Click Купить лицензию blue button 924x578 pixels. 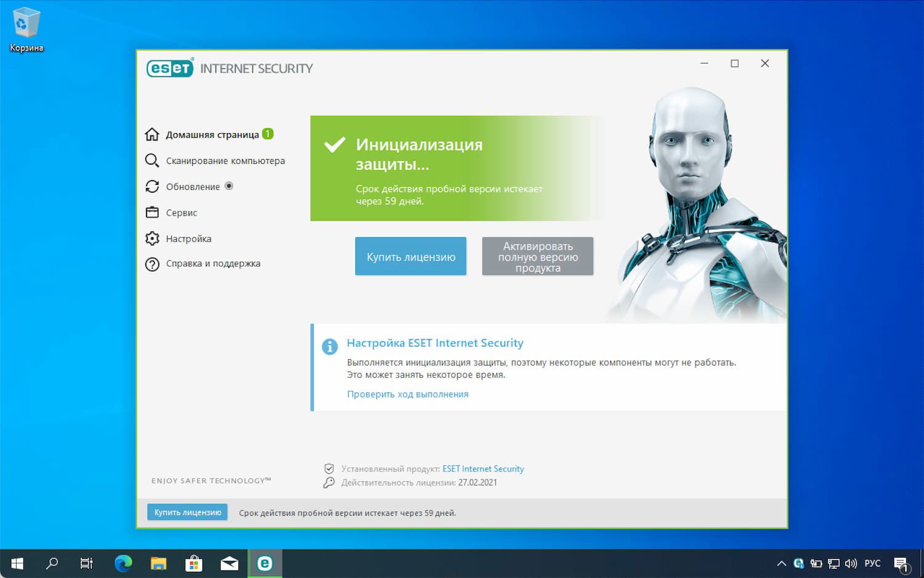[x=410, y=256]
